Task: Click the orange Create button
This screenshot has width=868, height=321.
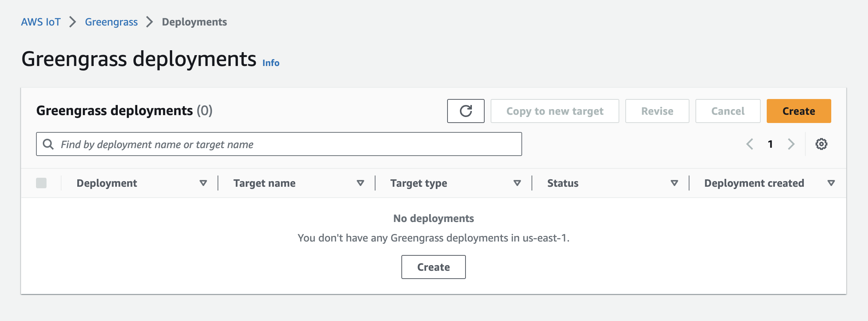Action: click(799, 111)
